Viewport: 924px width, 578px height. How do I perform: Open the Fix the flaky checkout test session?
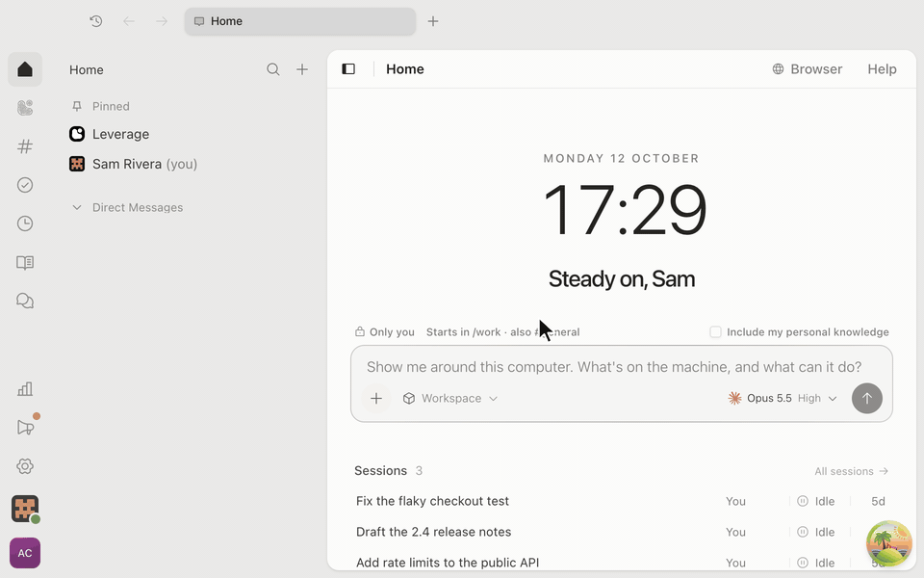[621, 501]
